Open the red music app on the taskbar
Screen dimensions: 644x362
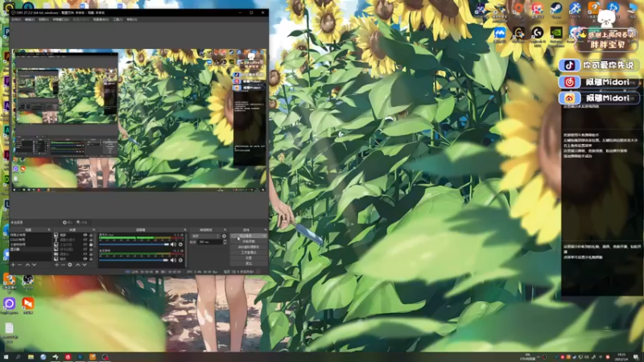[68, 357]
